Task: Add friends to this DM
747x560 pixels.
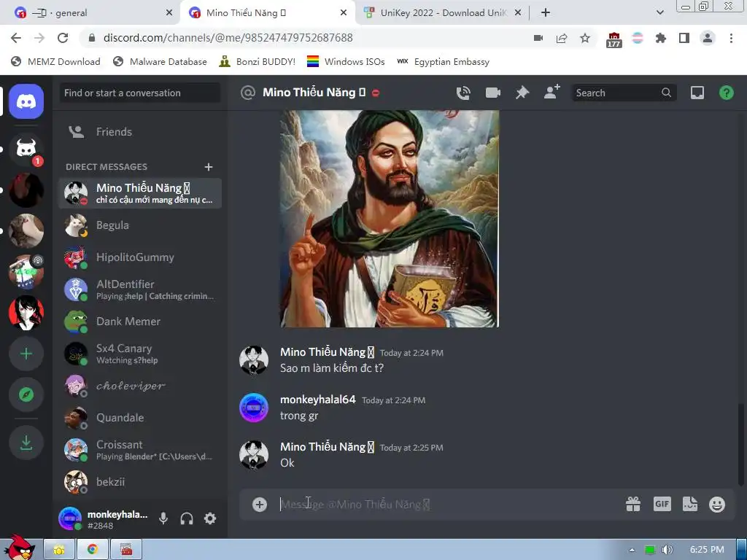Action: pyautogui.click(x=551, y=93)
